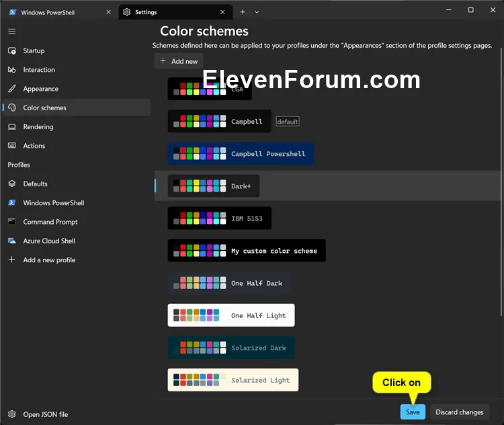
Task: Select the Solarized Dark scheme
Action: click(231, 348)
